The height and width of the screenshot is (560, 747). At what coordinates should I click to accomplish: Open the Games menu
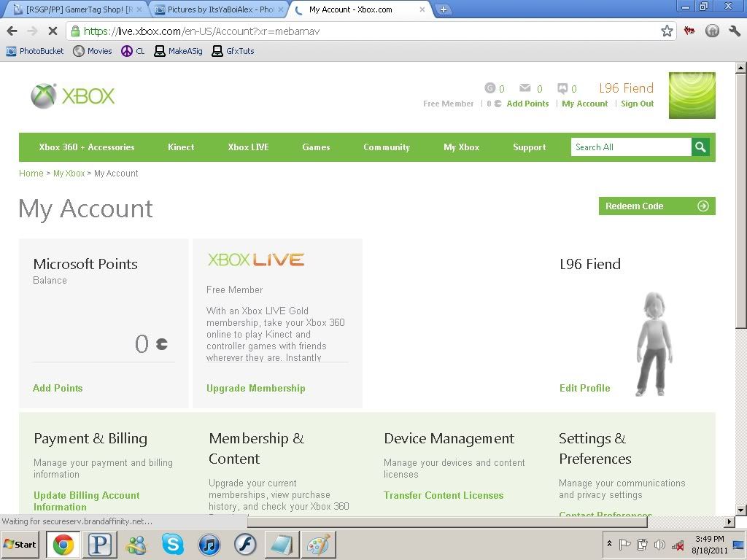click(316, 147)
